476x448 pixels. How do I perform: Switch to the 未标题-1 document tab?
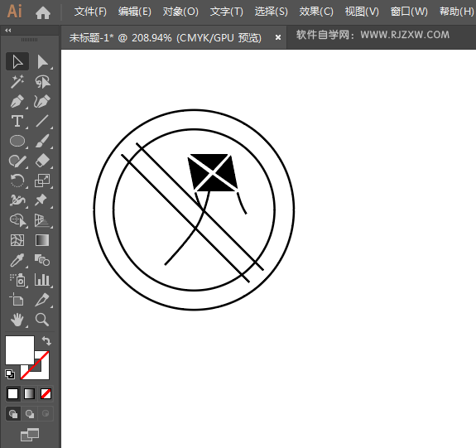tap(165, 38)
